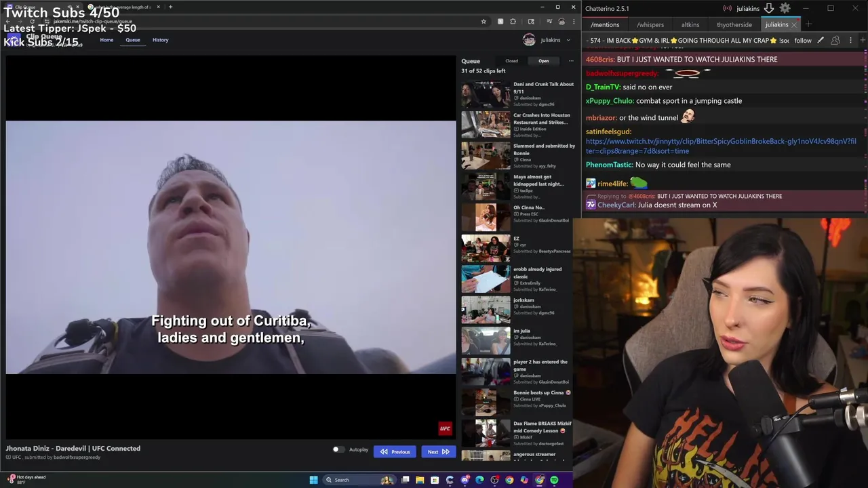
Task: Switch the queue to Open
Action: tap(544, 61)
